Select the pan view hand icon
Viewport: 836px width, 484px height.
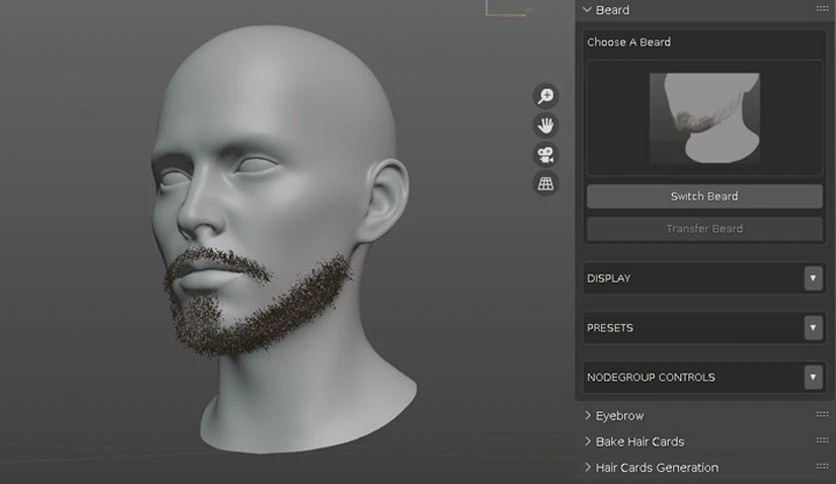pos(545,126)
